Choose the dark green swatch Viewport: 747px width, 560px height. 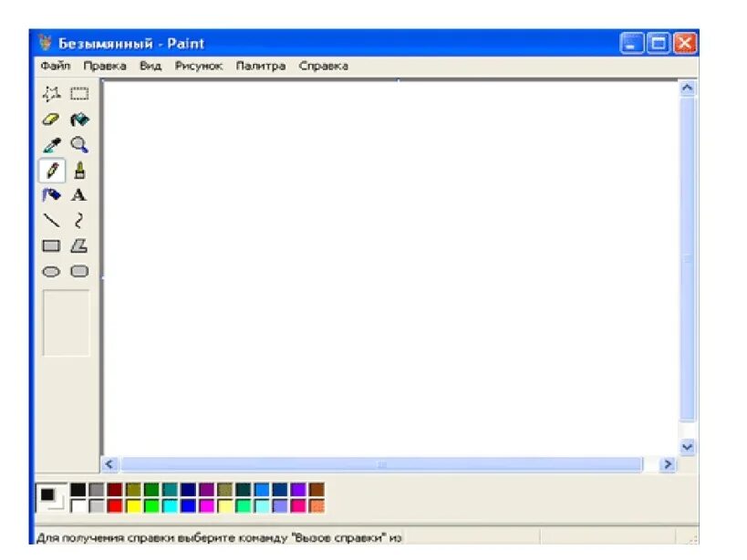[151, 490]
